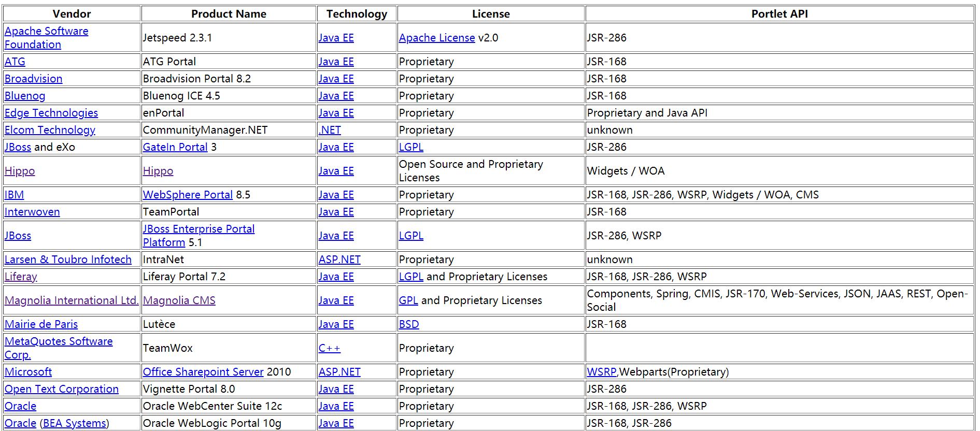Select the 'TeamWox' product cell
Viewport: 980px width, 431px height.
(x=229, y=348)
